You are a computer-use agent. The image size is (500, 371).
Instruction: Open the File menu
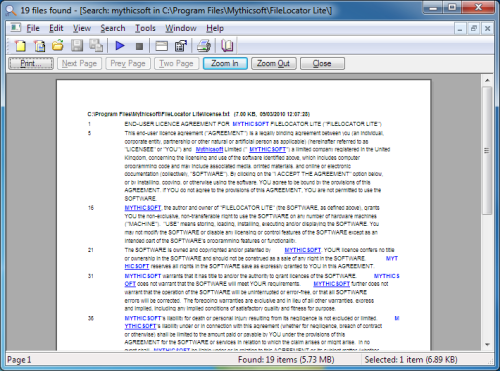[33, 28]
